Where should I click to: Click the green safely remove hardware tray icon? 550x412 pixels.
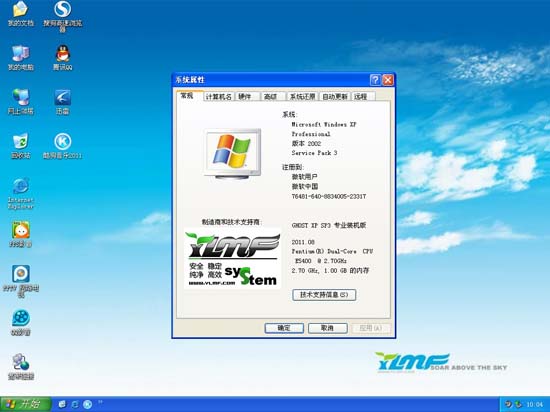[x=518, y=405]
